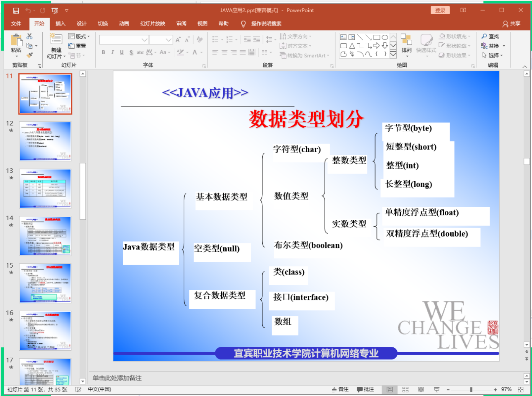Toggle Italic formatting button
This screenshot has width=532, height=396.
click(x=112, y=52)
